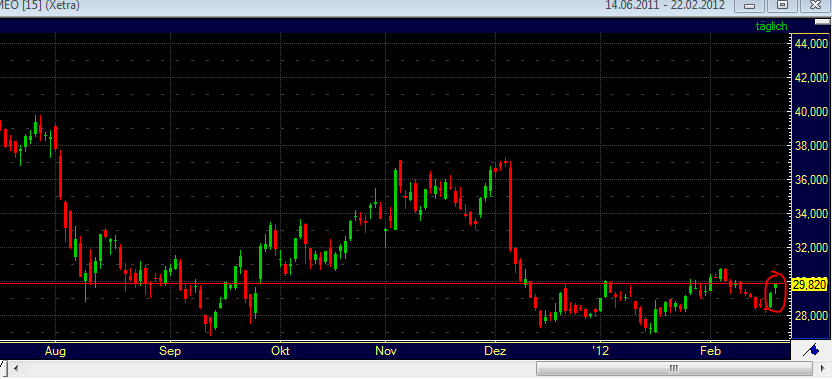Click the 36,000 price axis label
The height and width of the screenshot is (379, 832).
tap(811, 179)
